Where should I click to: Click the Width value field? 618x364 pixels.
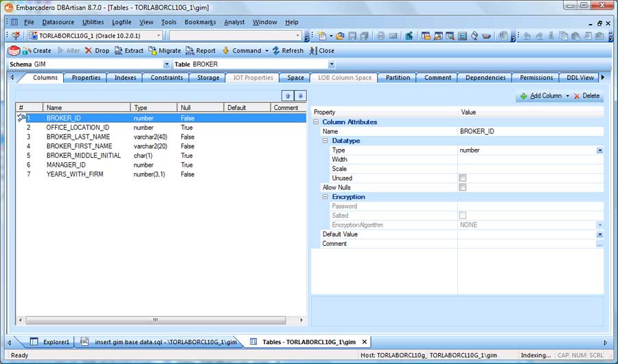530,159
